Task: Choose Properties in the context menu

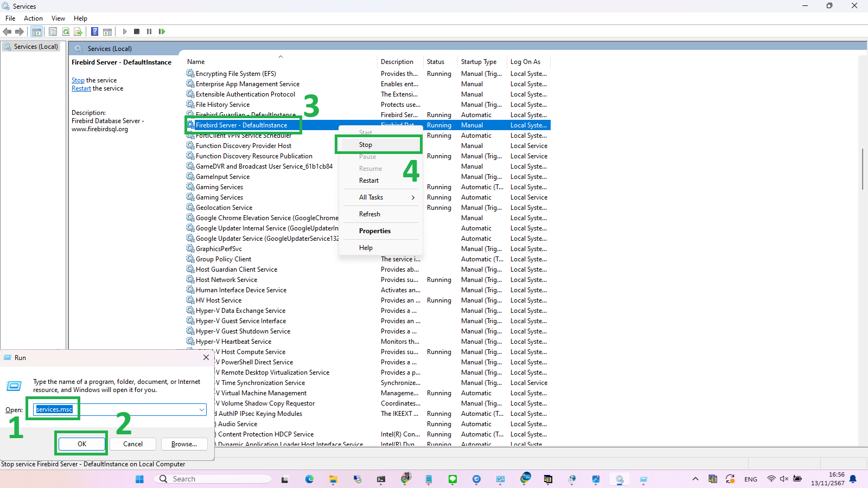Action: click(381, 231)
